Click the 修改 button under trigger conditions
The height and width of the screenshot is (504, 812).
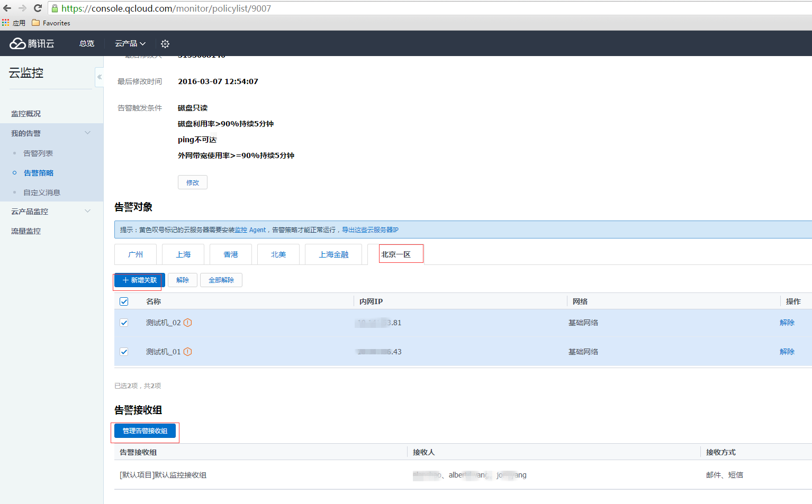pos(193,182)
